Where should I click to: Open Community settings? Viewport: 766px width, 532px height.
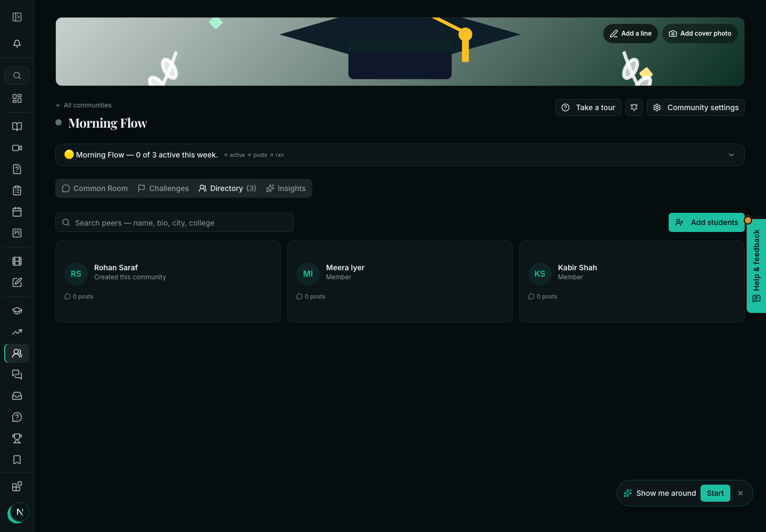pyautogui.click(x=696, y=107)
